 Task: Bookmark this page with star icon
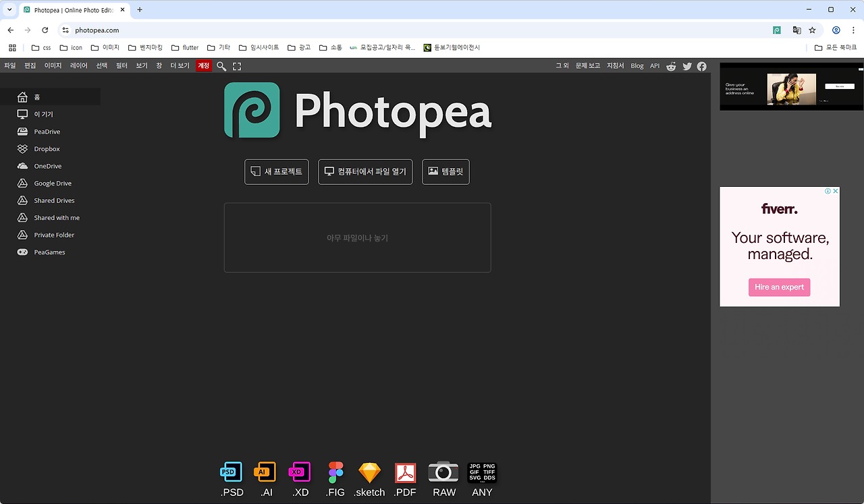click(x=812, y=30)
